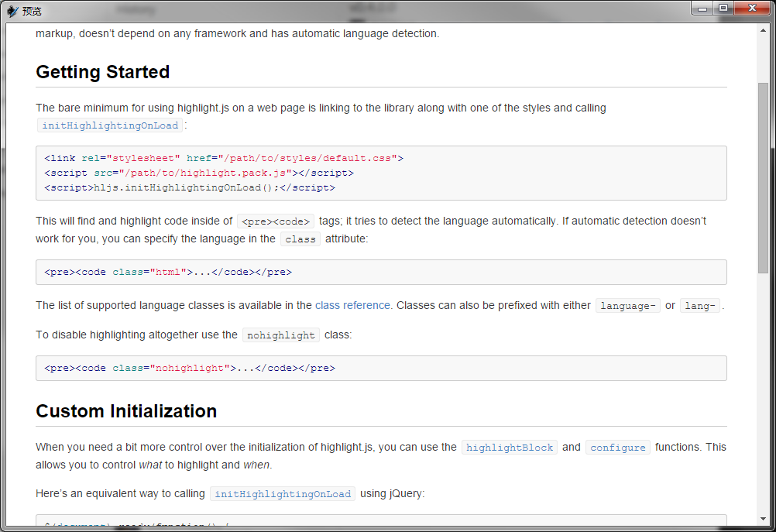Click the 预览 window title text
Screen dimensions: 776x532
click(x=33, y=11)
